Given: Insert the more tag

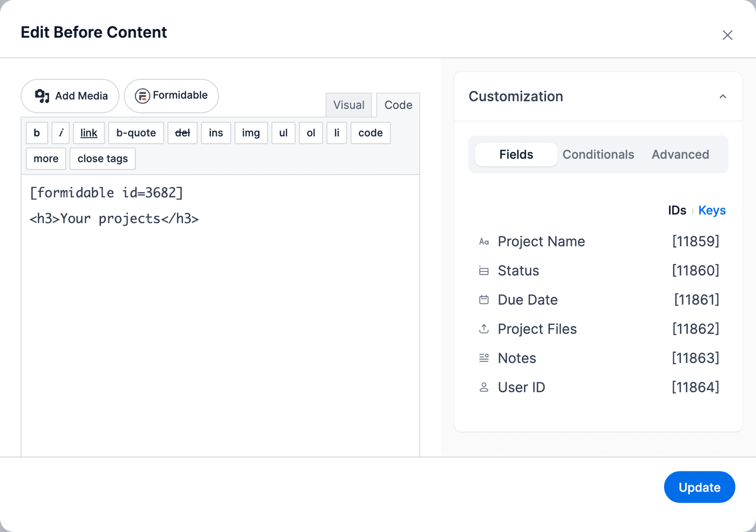Looking at the screenshot, I should [x=46, y=159].
